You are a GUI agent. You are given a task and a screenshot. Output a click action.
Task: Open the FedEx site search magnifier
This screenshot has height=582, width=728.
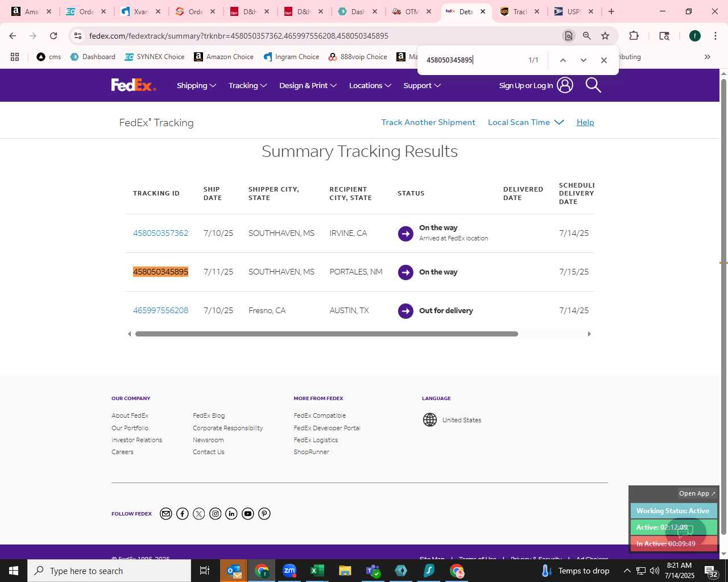593,85
